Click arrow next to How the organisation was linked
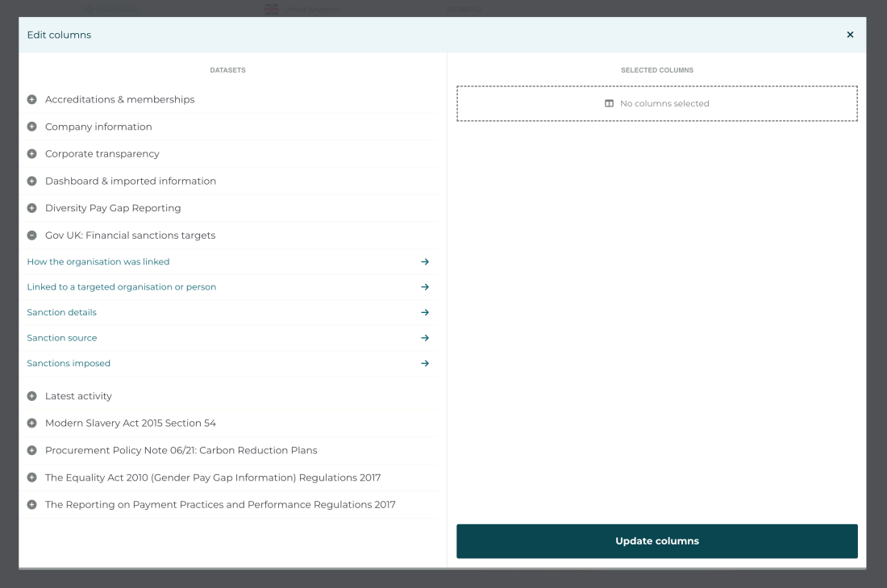The image size is (887, 588). [425, 262]
